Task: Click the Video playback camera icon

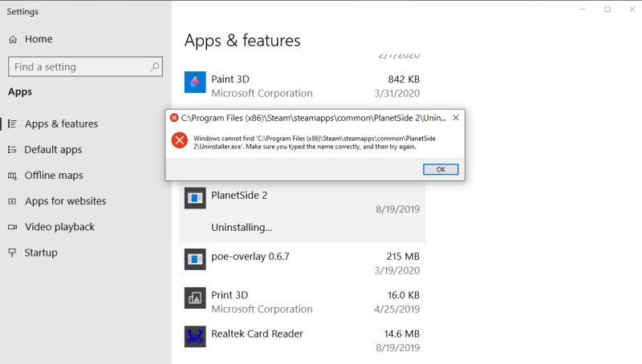Action: [12, 227]
